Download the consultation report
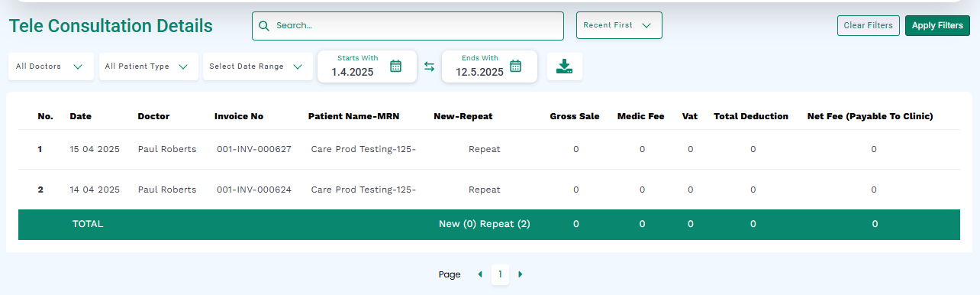This screenshot has height=295, width=980. [x=564, y=66]
